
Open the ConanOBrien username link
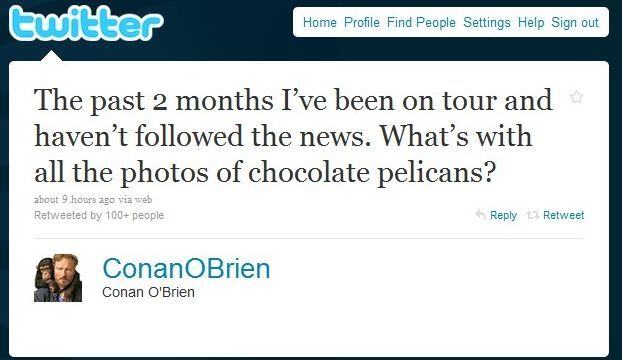click(186, 268)
